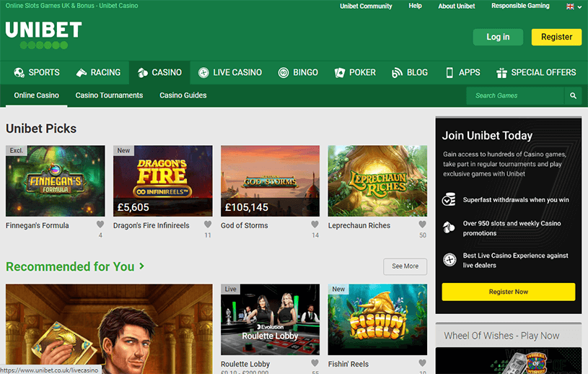The image size is (588, 374).
Task: Open the Roulette Lobby live thumbnail
Action: tap(270, 319)
